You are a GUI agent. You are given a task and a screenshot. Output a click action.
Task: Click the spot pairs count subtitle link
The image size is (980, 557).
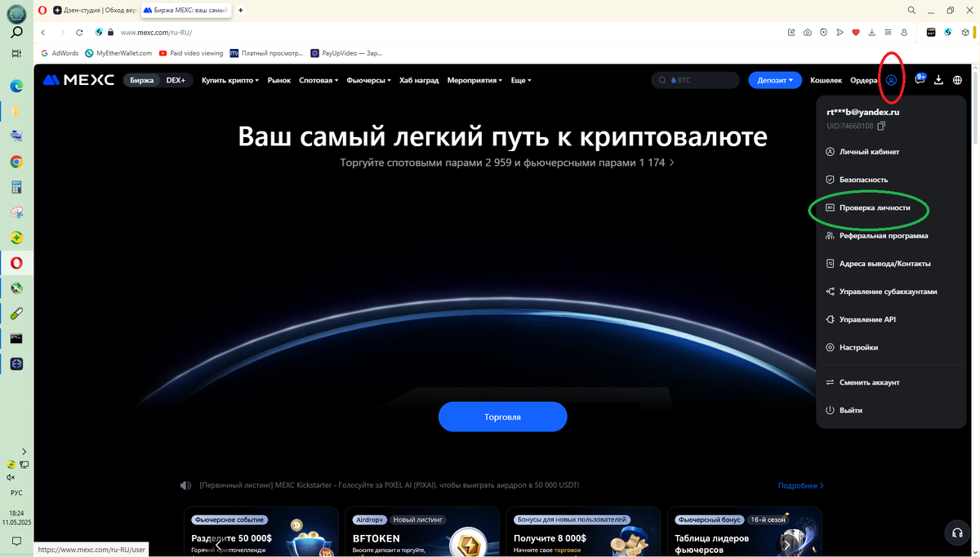pos(507,163)
